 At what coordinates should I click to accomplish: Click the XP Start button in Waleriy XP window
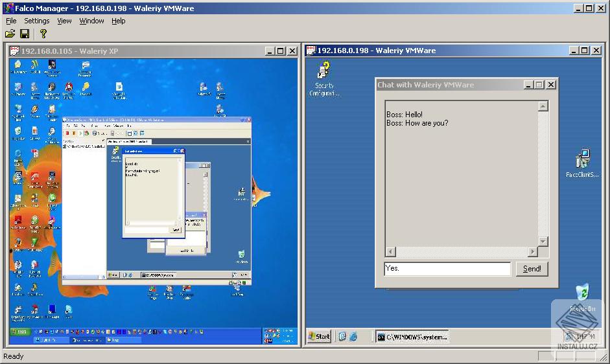pos(20,332)
